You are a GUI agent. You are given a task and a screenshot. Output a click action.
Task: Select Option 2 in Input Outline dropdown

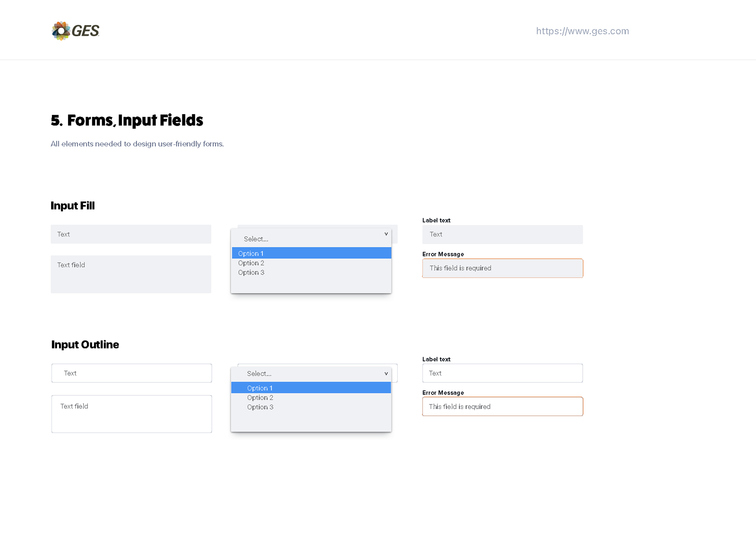[311, 398]
